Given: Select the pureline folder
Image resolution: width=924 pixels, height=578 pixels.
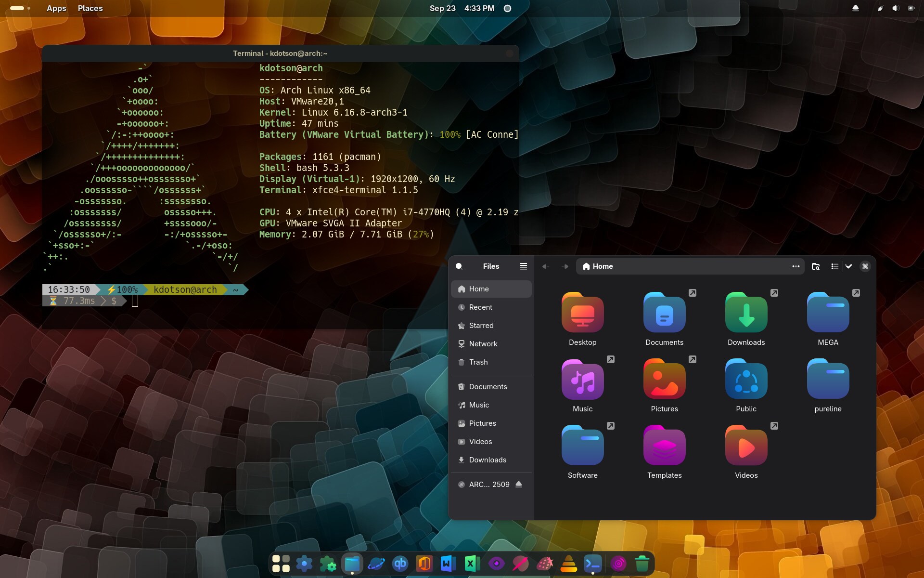Looking at the screenshot, I should [x=828, y=379].
